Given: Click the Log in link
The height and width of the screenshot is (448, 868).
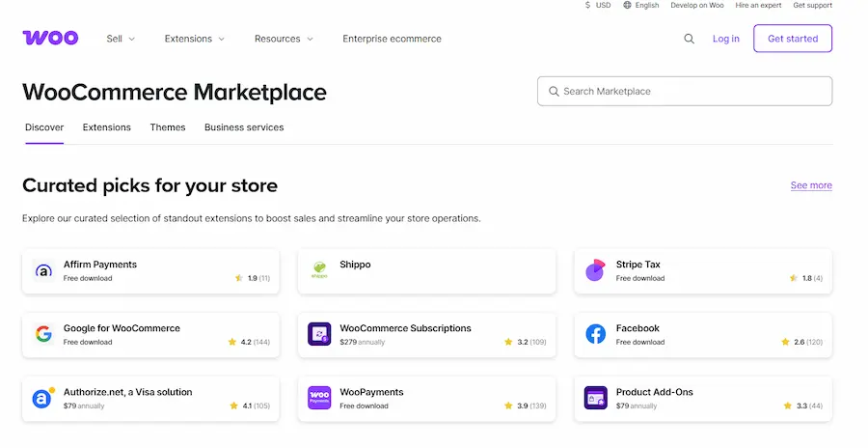Looking at the screenshot, I should (x=725, y=39).
